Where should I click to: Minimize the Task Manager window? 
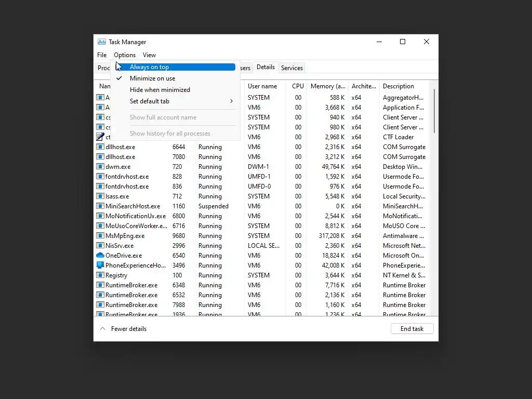click(379, 42)
